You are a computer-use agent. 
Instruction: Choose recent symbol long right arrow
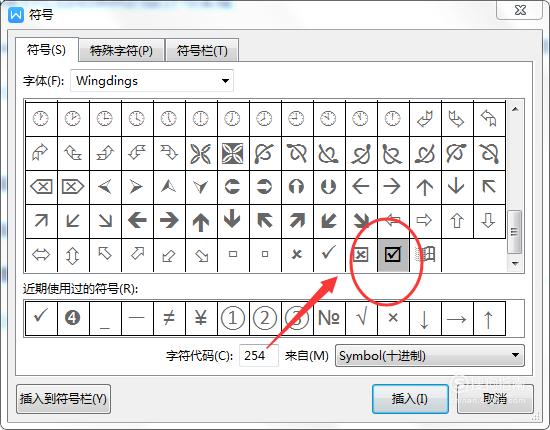pyautogui.click(x=457, y=318)
